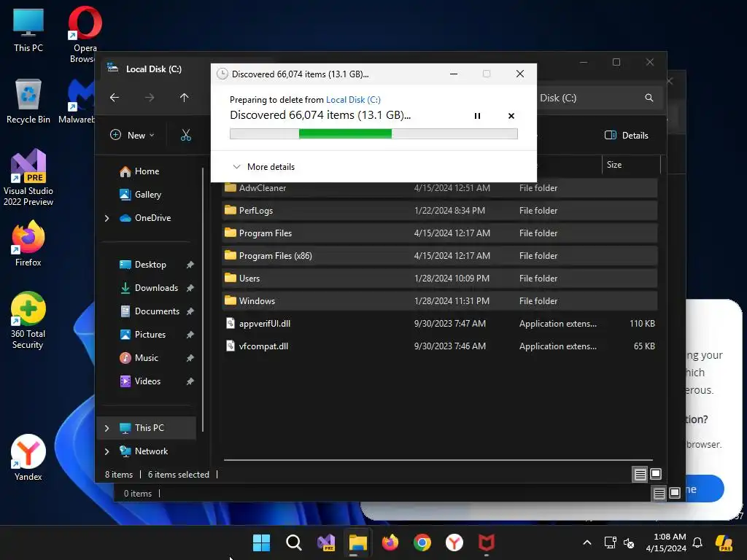747x560 pixels.
Task: Select appverifUI.dll file
Action: [x=439, y=324]
